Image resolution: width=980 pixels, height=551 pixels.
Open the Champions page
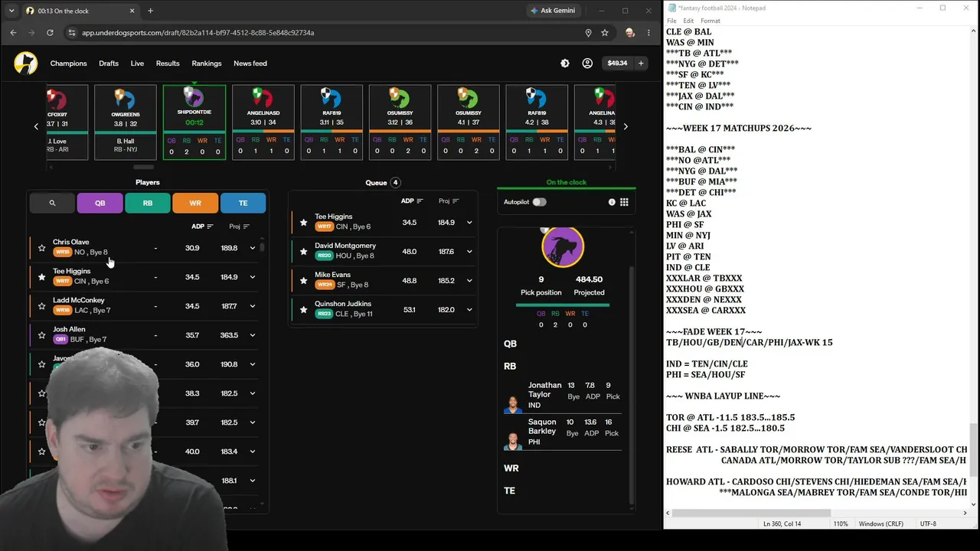click(x=69, y=64)
